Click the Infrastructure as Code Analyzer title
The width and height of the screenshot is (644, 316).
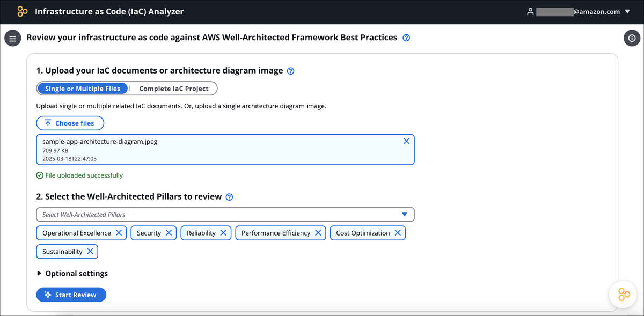(109, 11)
